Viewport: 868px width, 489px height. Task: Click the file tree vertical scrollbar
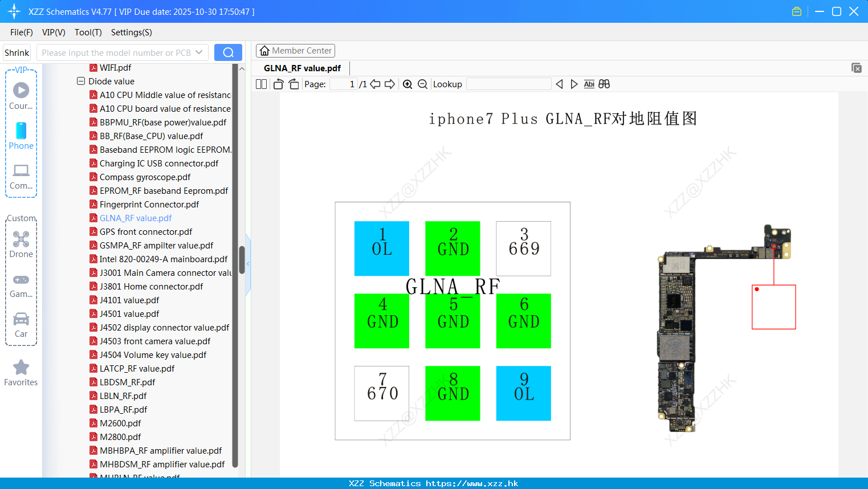(242, 259)
